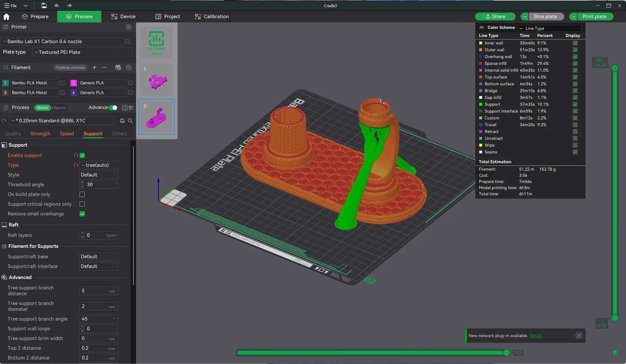Viewport: 626px width, 364px height.
Task: Switch to the Calibration tab
Action: click(212, 16)
